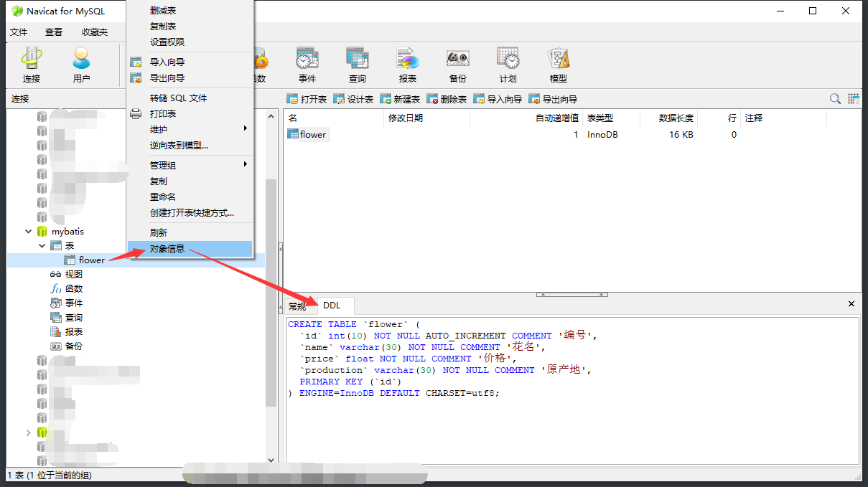Click the 连接 connection toolbar icon
The height and width of the screenshot is (487, 868).
pyautogui.click(x=32, y=65)
